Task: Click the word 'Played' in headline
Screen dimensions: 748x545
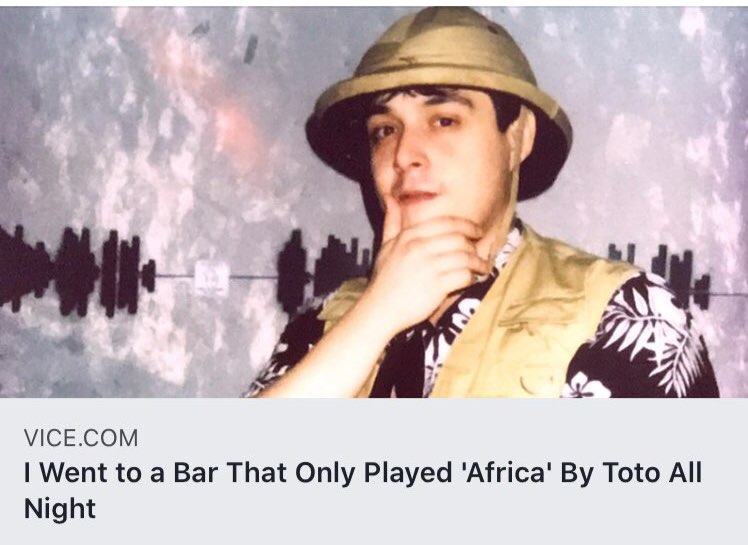Action: (407, 473)
